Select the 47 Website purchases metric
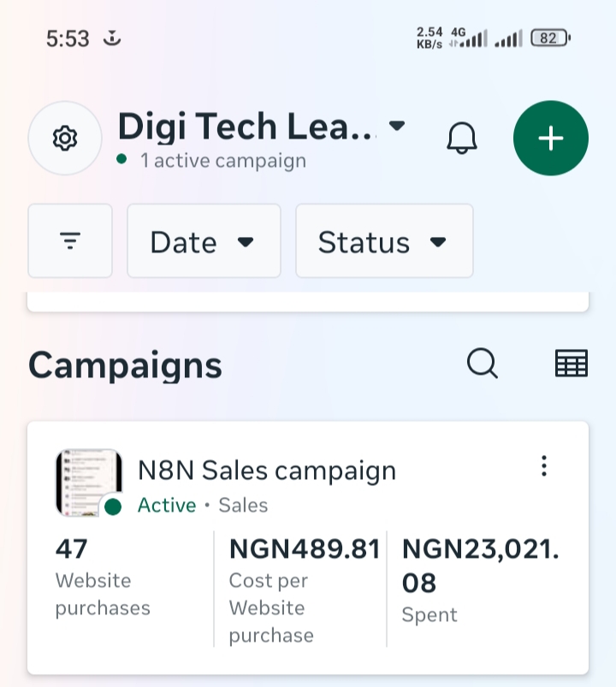616x687 pixels. [x=103, y=577]
